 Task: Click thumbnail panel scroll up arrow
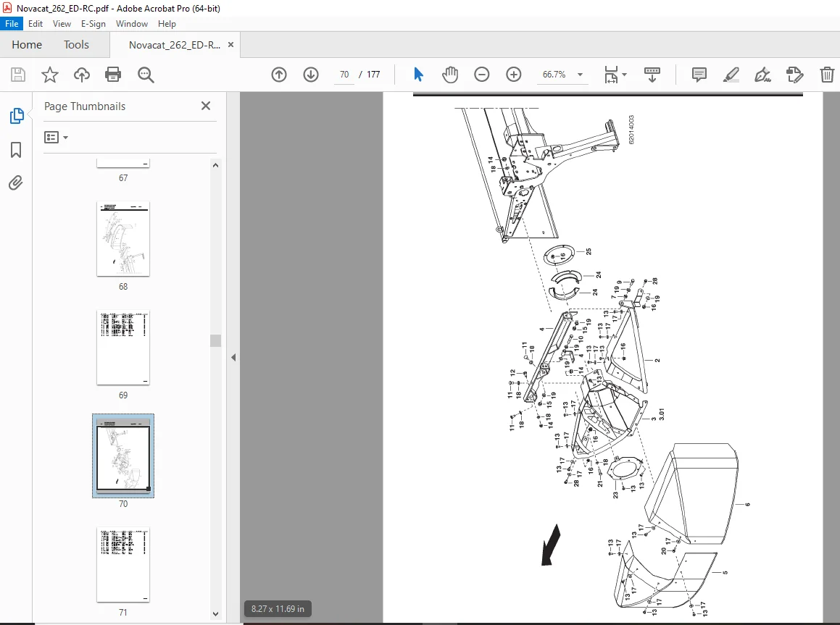pos(215,165)
